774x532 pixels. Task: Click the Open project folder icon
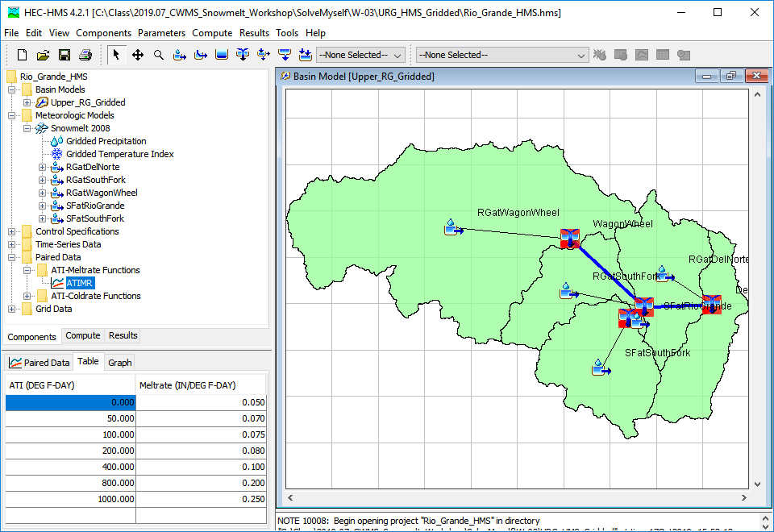(x=43, y=55)
